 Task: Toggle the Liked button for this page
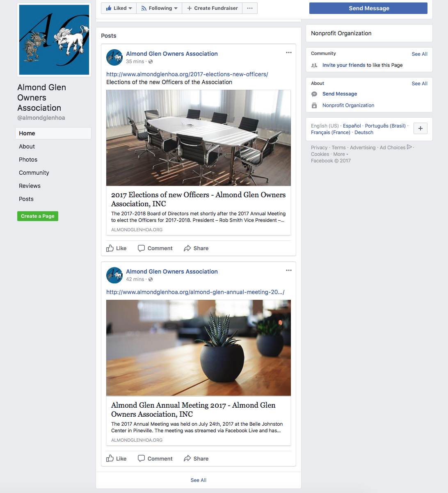[x=119, y=8]
